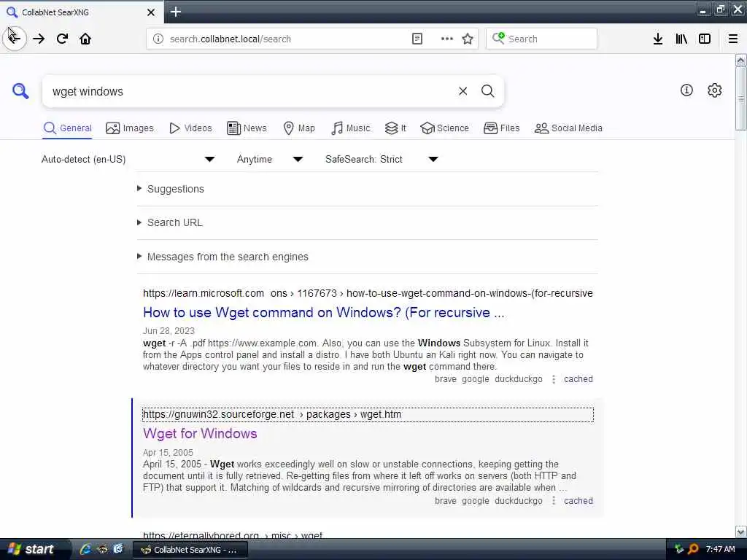This screenshot has width=747, height=560.
Task: Click the page scrollbar down arrow
Action: (741, 532)
